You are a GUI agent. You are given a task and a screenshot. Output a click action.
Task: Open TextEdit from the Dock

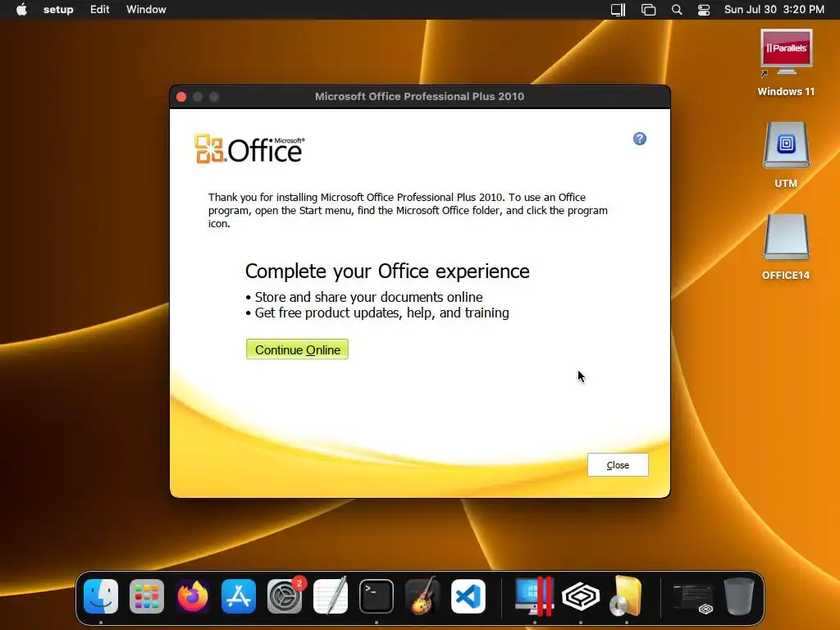[x=331, y=596]
